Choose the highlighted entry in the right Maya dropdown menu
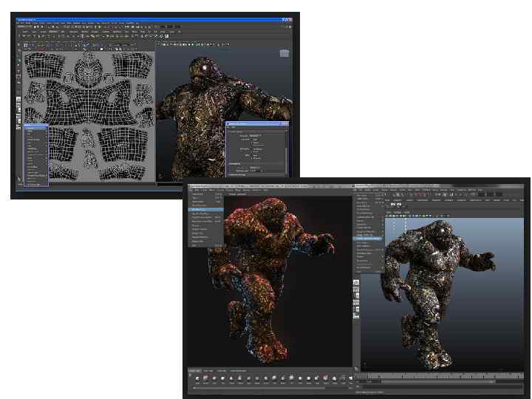The width and height of the screenshot is (532, 399). (368, 239)
